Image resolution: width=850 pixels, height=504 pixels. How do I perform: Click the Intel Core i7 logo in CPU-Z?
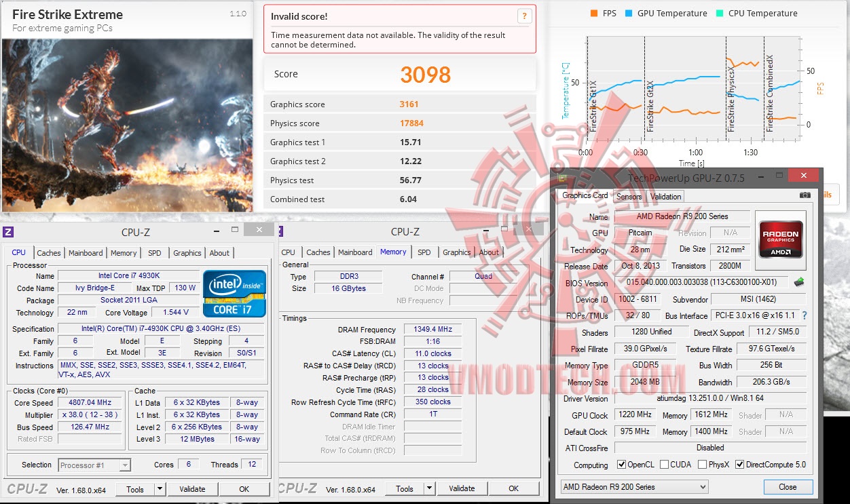click(x=234, y=294)
